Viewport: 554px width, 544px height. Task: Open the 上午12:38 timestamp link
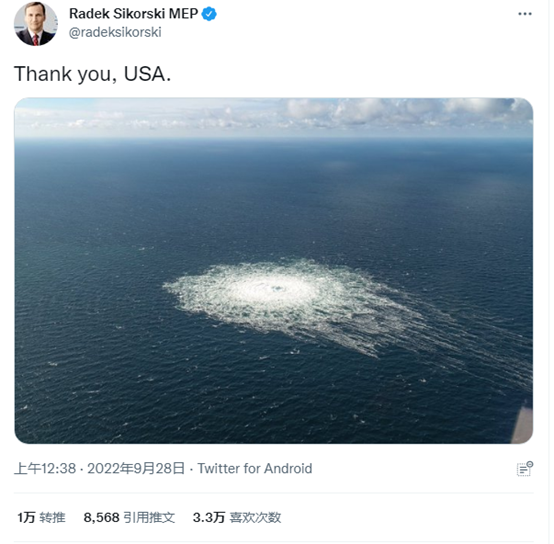coord(45,468)
